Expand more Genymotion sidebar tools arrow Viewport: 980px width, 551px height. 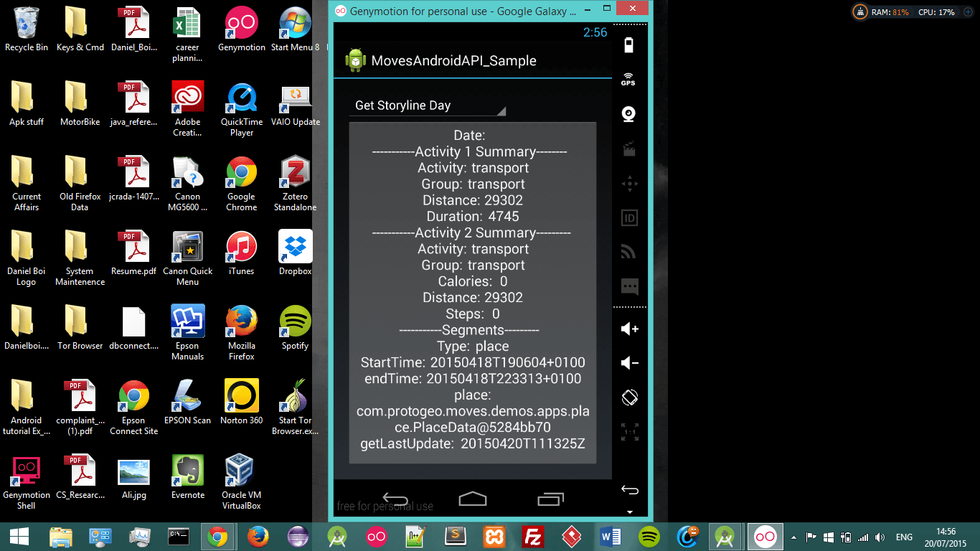pos(629,512)
